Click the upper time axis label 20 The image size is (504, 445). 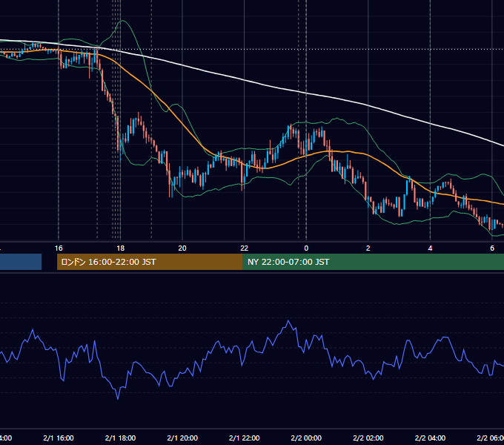pyautogui.click(x=182, y=248)
